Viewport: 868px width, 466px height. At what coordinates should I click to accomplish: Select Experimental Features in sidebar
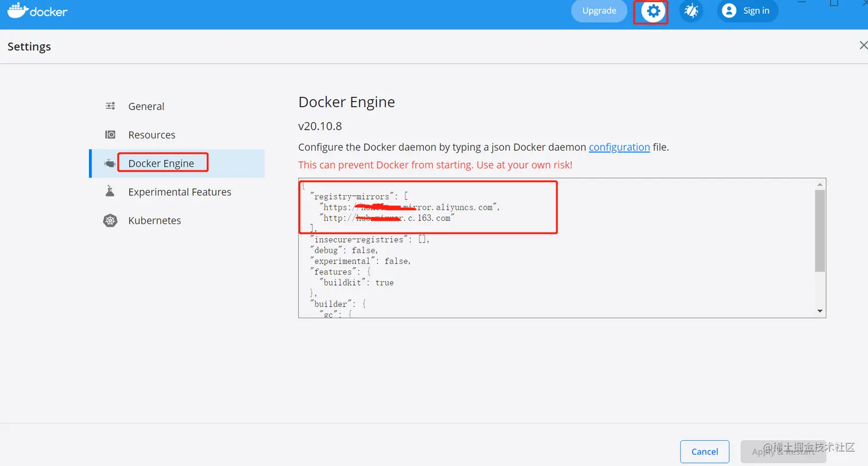coord(179,192)
